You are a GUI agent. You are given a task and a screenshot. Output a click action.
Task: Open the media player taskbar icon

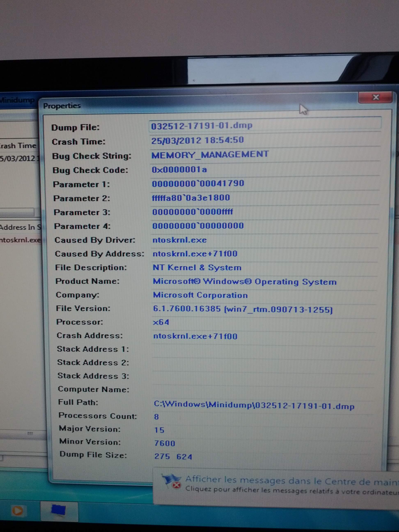17,510
